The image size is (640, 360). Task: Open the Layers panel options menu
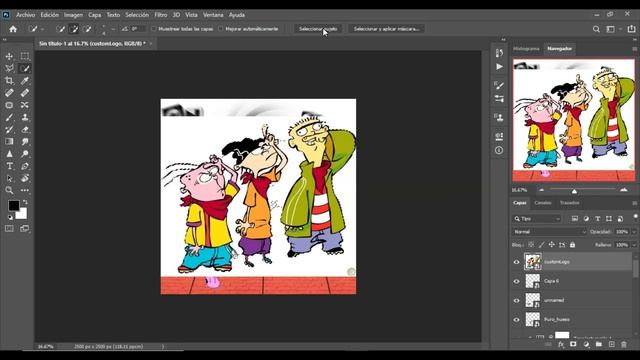(634, 203)
